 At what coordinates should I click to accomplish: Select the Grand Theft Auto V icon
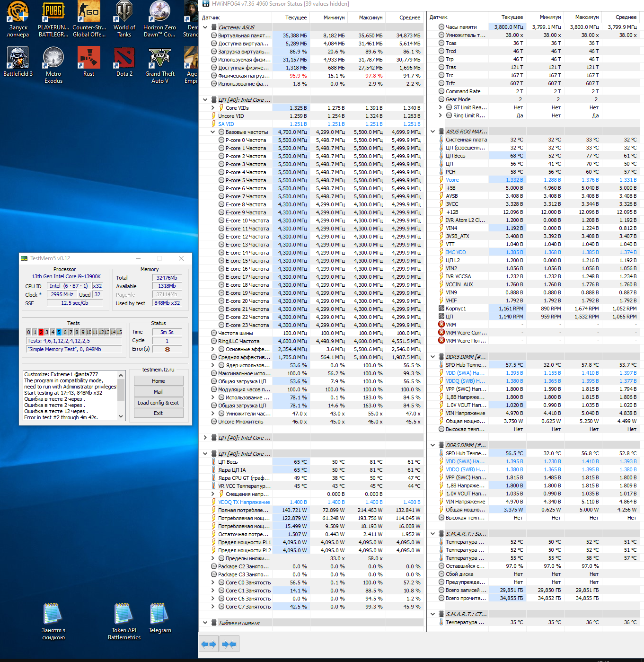(x=160, y=65)
